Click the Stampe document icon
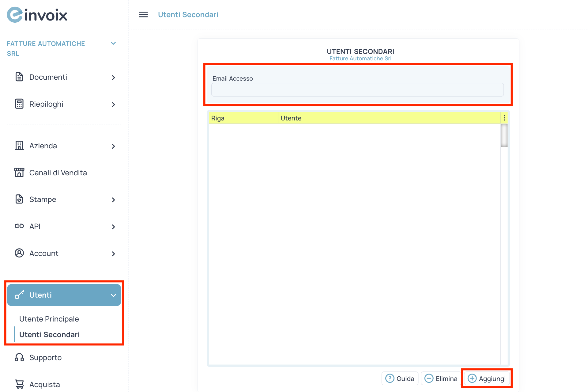Screen dimensions: 588x392 pos(19,199)
